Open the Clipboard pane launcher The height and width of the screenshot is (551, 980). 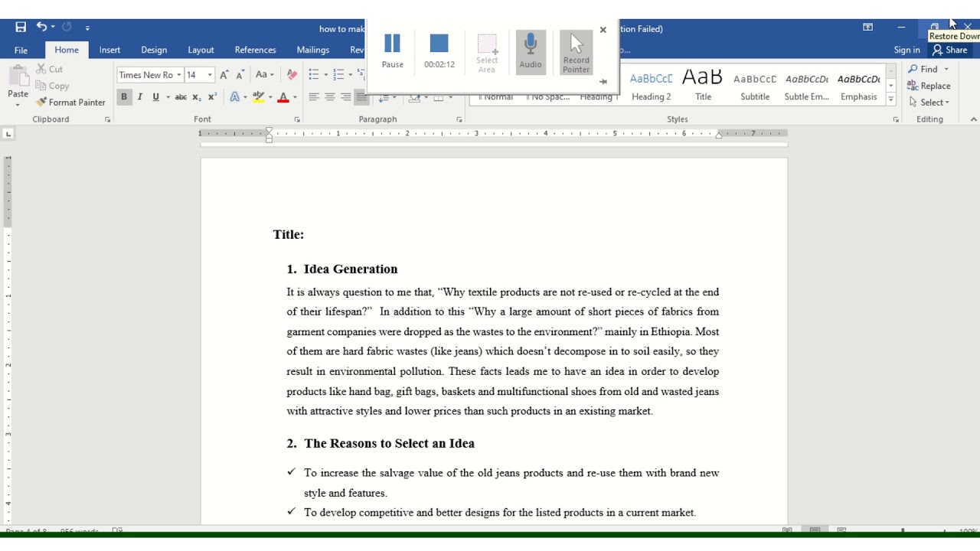tap(107, 119)
